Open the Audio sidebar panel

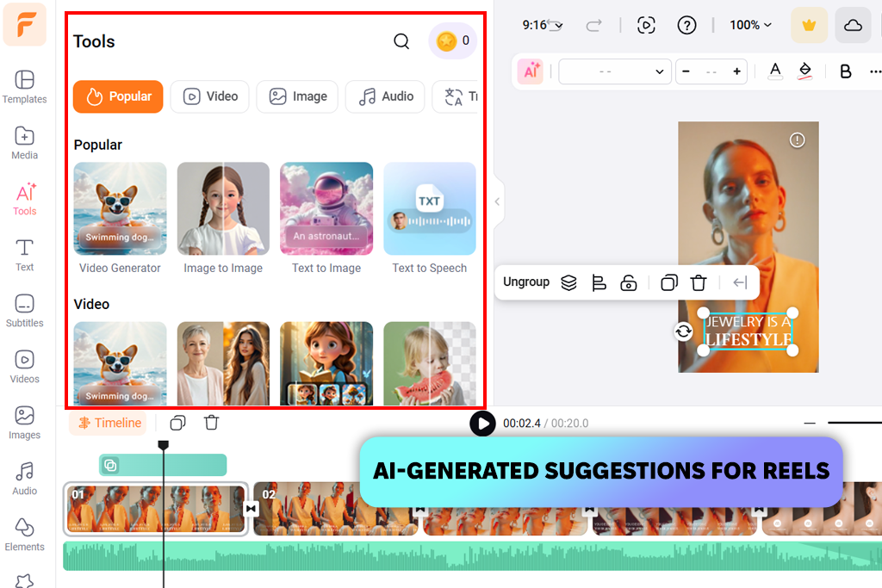click(24, 479)
